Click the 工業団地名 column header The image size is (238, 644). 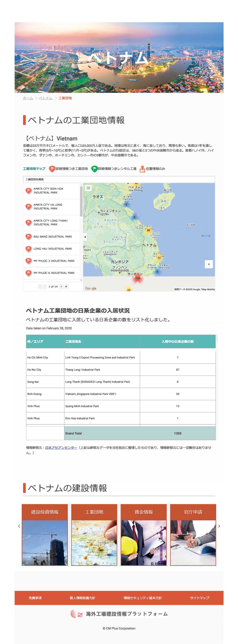pyautogui.click(x=102, y=342)
